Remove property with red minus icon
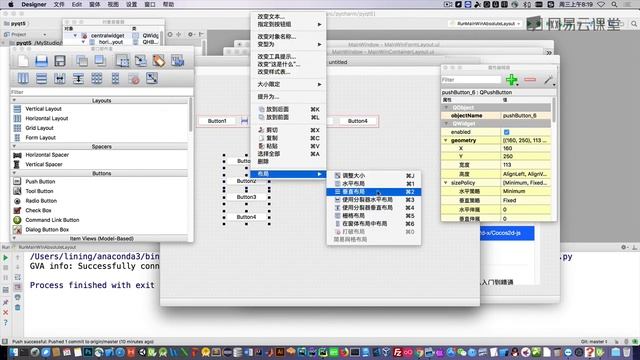Screen dimensions: 640x360 click(x=530, y=80)
